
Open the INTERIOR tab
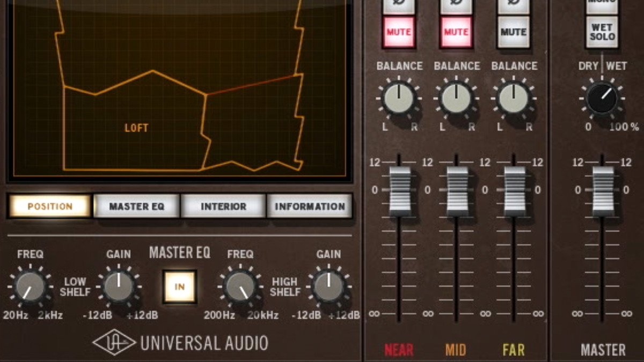223,206
